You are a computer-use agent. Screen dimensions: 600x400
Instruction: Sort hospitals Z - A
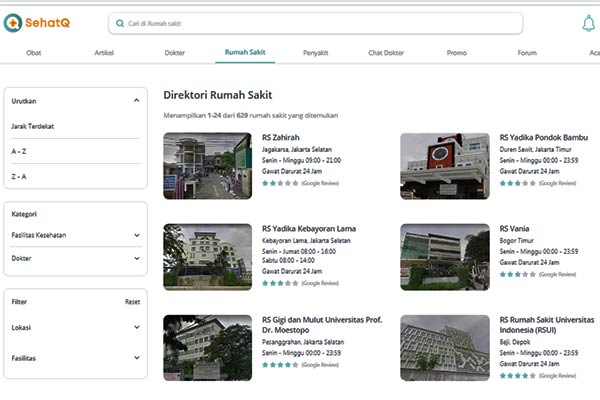tap(19, 177)
